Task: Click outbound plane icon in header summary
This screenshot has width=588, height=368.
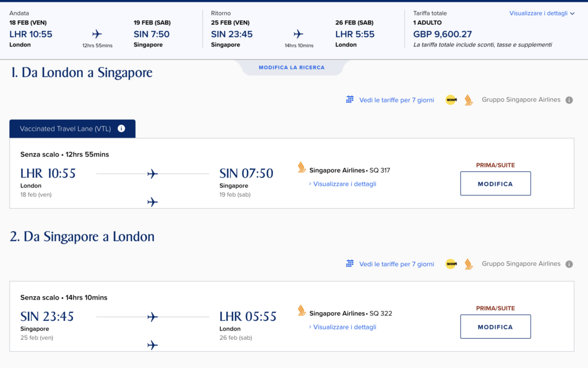Action: [x=97, y=34]
